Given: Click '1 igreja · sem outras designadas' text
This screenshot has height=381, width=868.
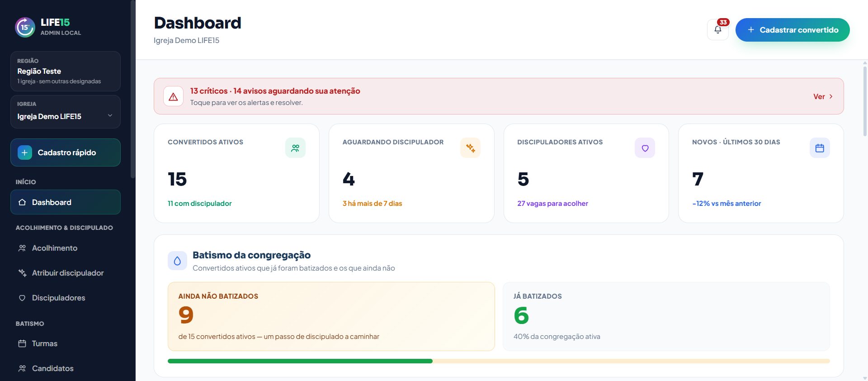Looking at the screenshot, I should coord(59,81).
